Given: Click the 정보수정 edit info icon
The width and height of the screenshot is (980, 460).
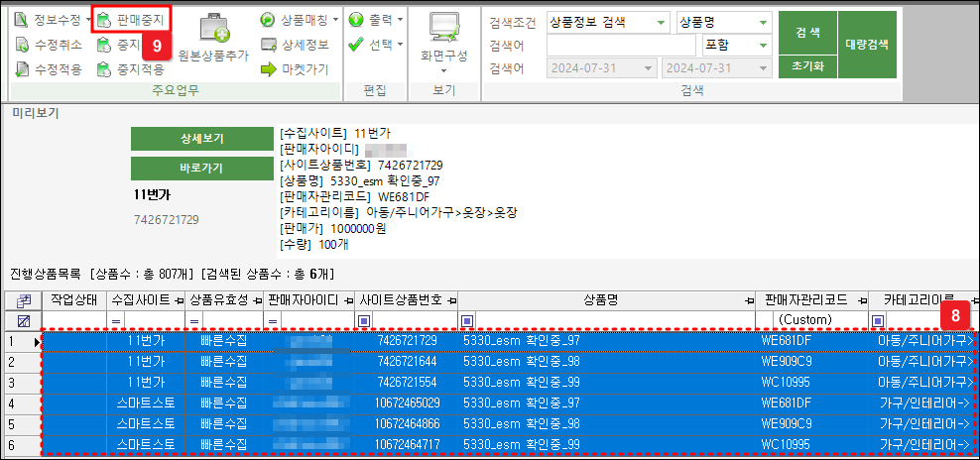Looking at the screenshot, I should [x=24, y=19].
